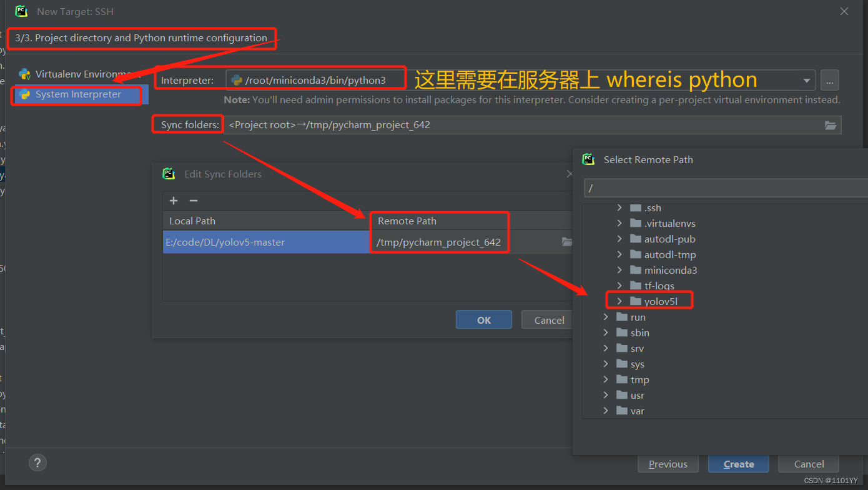Click the Sync folders browse folder icon
The image size is (868, 490).
(830, 125)
